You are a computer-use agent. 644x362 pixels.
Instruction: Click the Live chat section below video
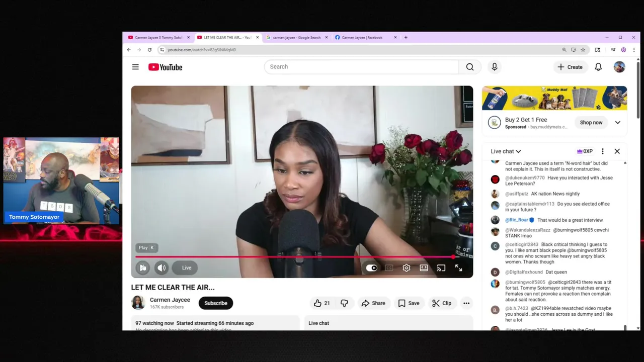[388, 323]
